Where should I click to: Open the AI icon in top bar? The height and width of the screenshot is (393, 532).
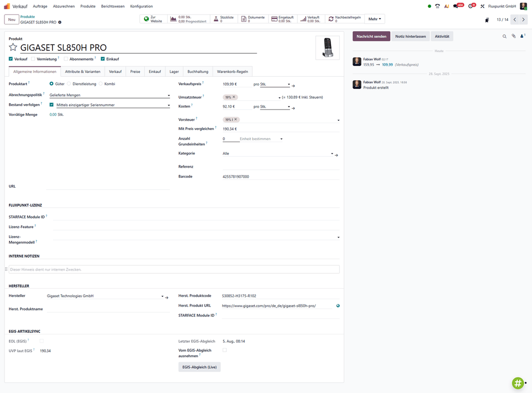point(446,6)
